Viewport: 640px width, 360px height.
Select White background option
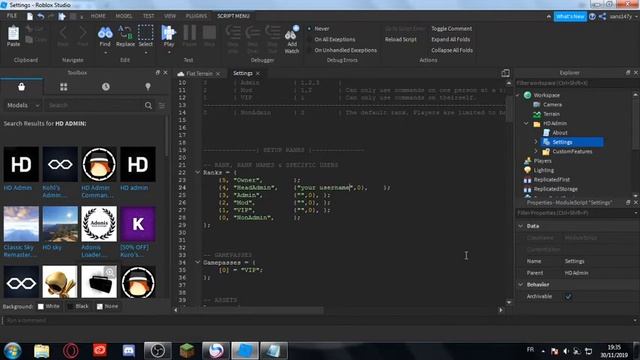pyautogui.click(x=49, y=306)
